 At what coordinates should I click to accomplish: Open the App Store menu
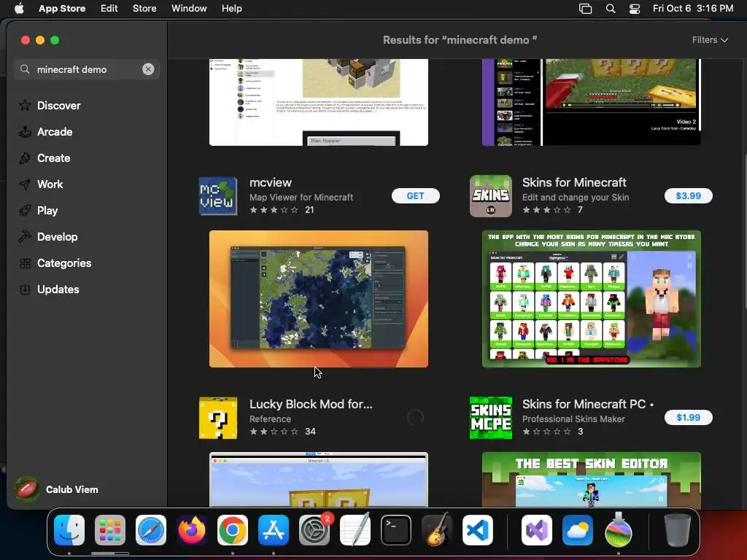pos(62,9)
